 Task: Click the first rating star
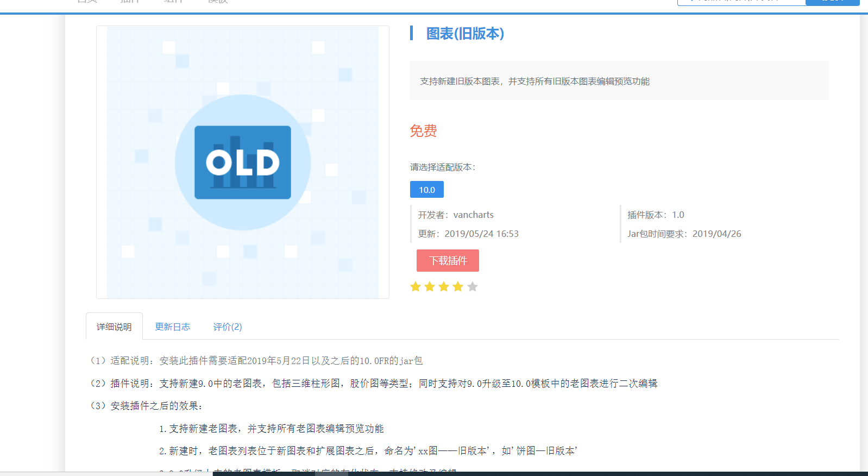(416, 286)
